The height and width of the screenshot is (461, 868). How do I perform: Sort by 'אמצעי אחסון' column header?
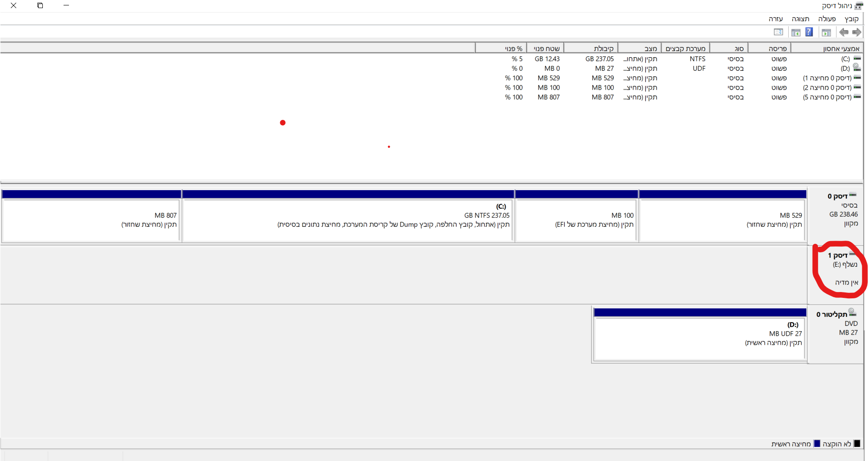(x=827, y=48)
